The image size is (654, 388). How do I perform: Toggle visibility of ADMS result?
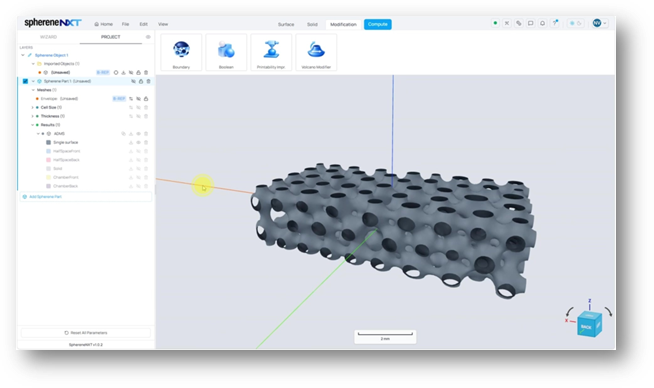click(x=138, y=134)
